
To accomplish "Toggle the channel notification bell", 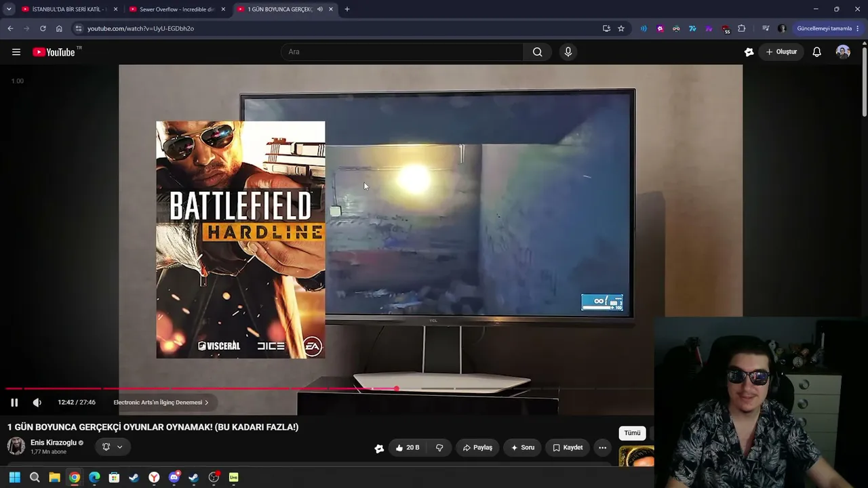I will (x=106, y=447).
